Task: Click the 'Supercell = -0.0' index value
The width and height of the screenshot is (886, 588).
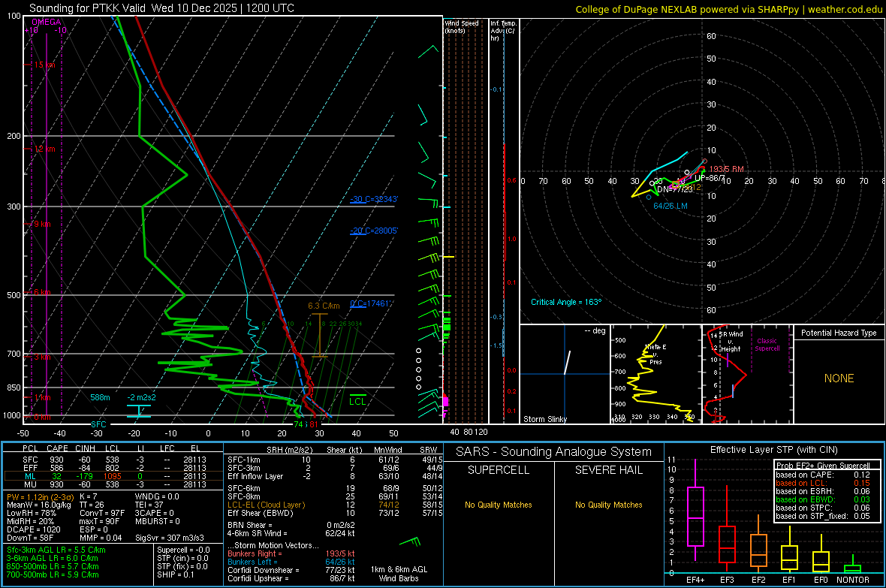Action: (x=183, y=550)
